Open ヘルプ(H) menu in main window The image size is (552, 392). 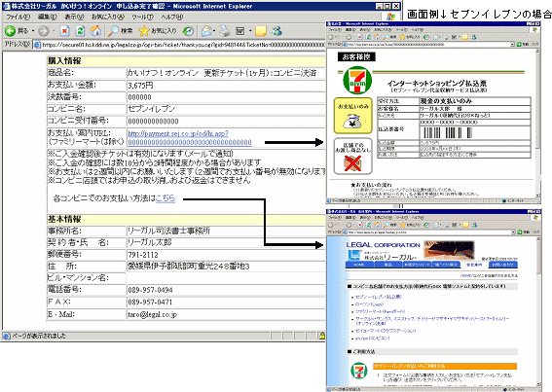(x=171, y=17)
